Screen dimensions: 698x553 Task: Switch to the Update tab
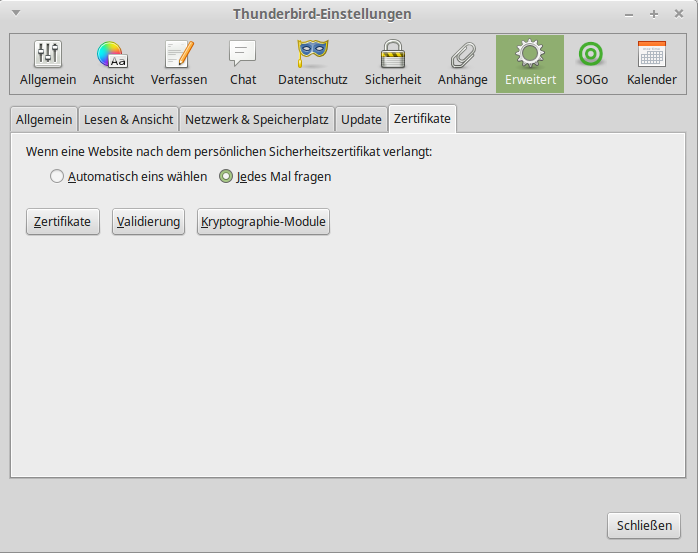(x=361, y=119)
